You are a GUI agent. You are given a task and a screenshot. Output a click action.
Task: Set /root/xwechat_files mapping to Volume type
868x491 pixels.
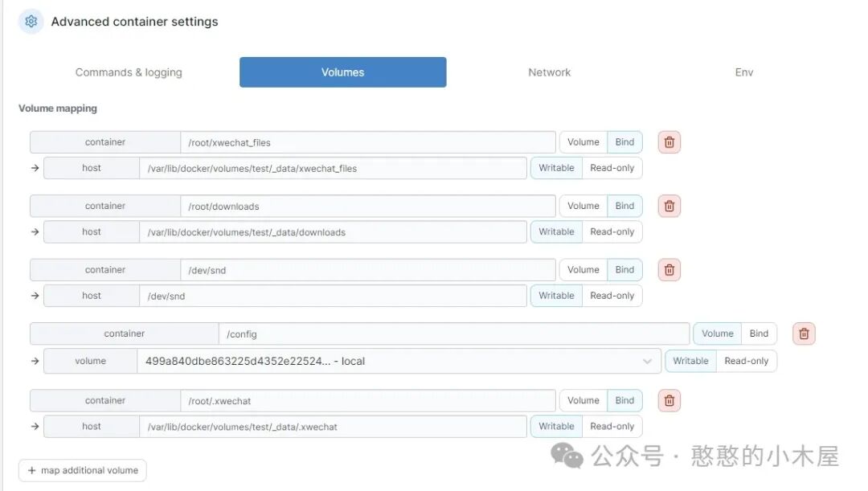[583, 142]
